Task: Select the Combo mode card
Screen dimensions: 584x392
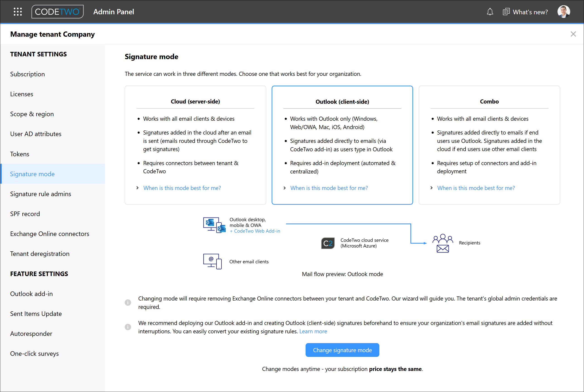Action: (x=489, y=145)
